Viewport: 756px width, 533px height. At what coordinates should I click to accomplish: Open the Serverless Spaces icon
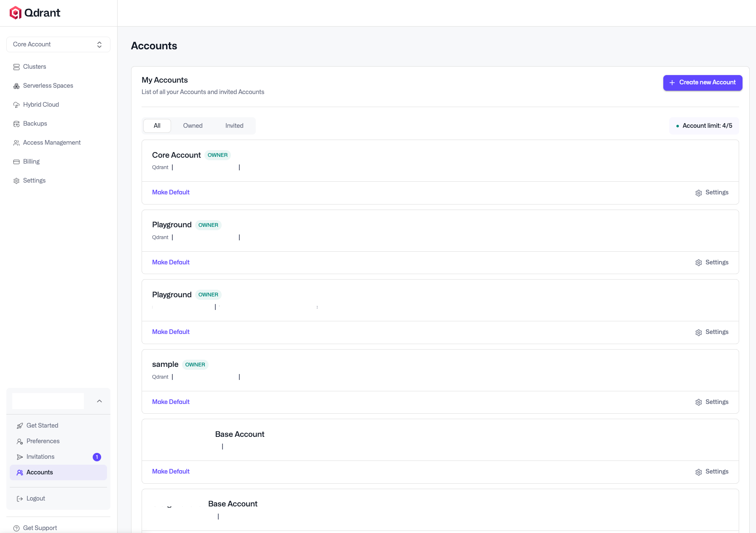coord(16,86)
